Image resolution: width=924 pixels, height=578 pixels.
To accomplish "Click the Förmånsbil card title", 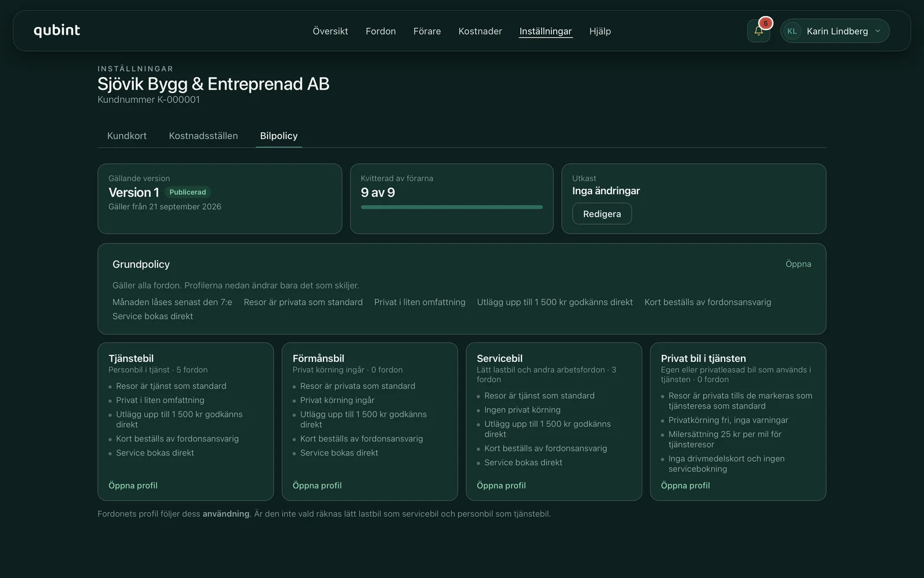I will coord(318,358).
